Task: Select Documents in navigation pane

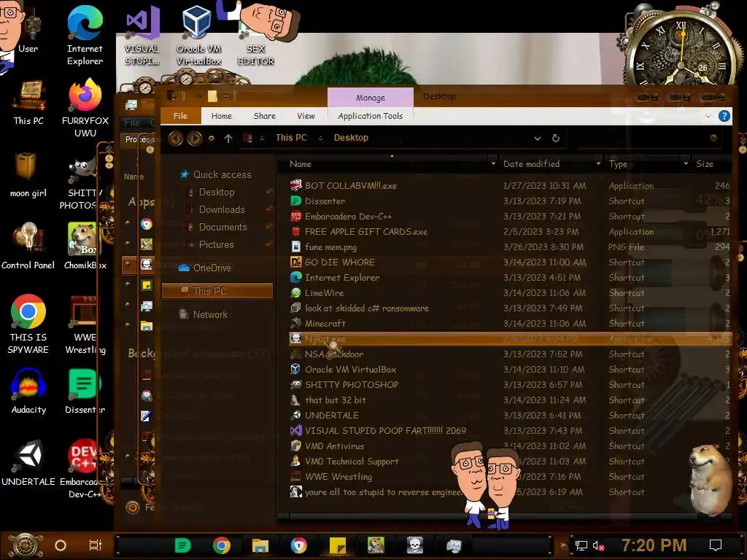Action: 222,227
